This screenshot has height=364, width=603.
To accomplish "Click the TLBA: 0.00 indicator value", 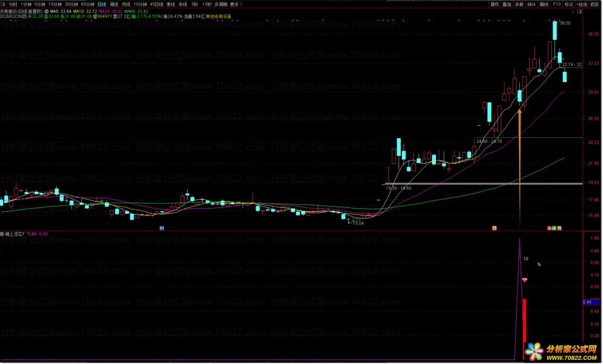I will coord(37,234).
